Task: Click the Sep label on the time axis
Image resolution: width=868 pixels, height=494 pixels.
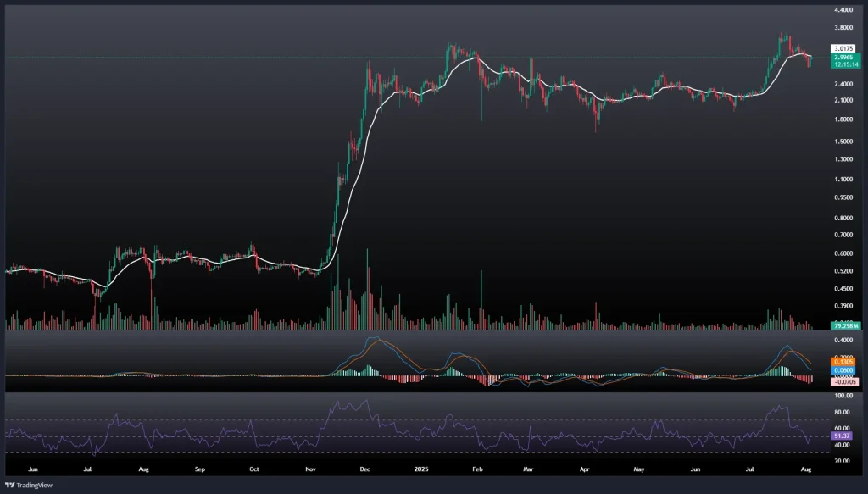Action: (200, 468)
